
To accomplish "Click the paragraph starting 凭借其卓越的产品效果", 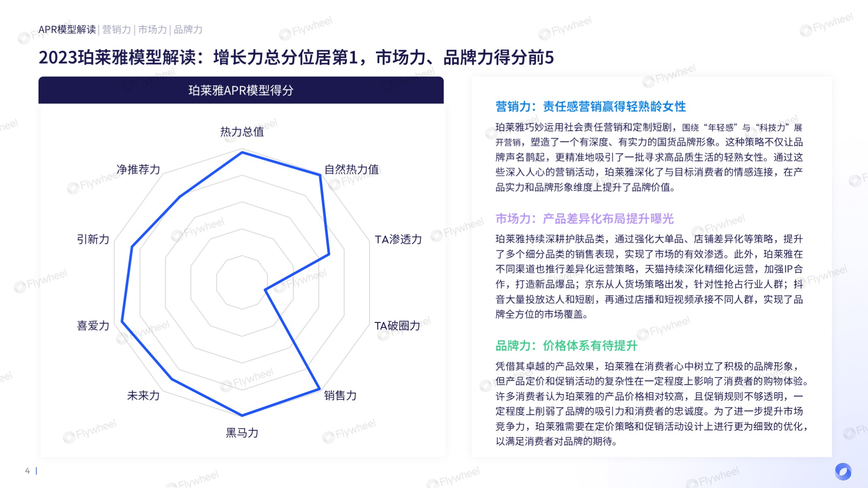I will [652, 404].
